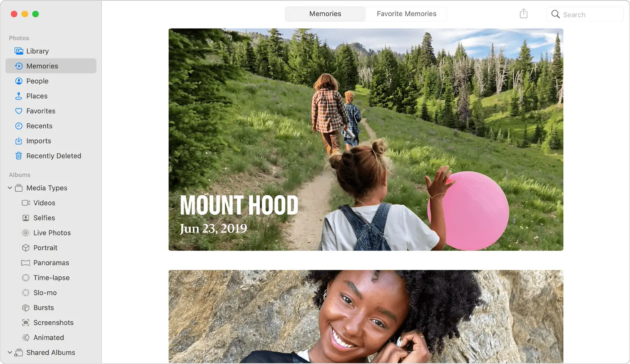Click the Favorites heart icon

click(x=19, y=111)
